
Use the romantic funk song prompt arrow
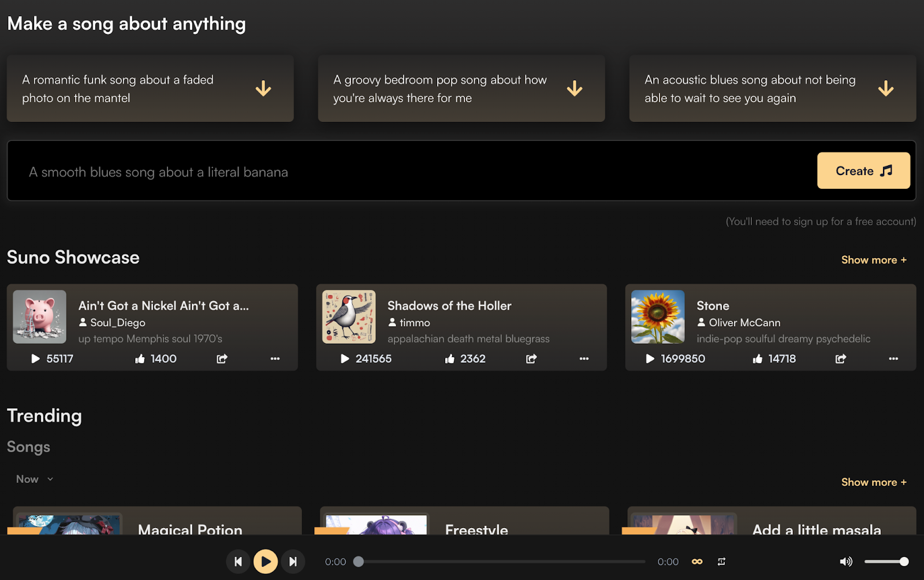click(x=263, y=88)
